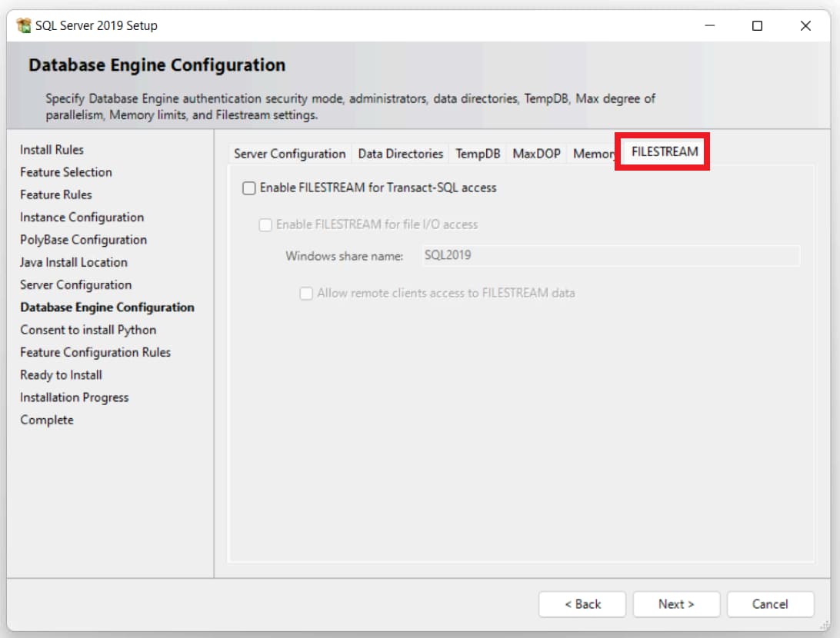
Task: Click PolyBase Configuration in the sidebar
Action: click(83, 240)
